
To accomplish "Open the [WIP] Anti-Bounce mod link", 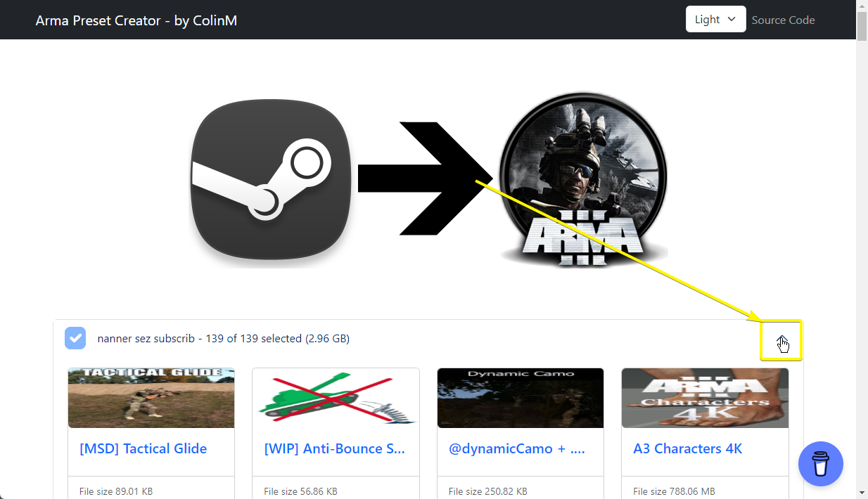I will pos(335,448).
